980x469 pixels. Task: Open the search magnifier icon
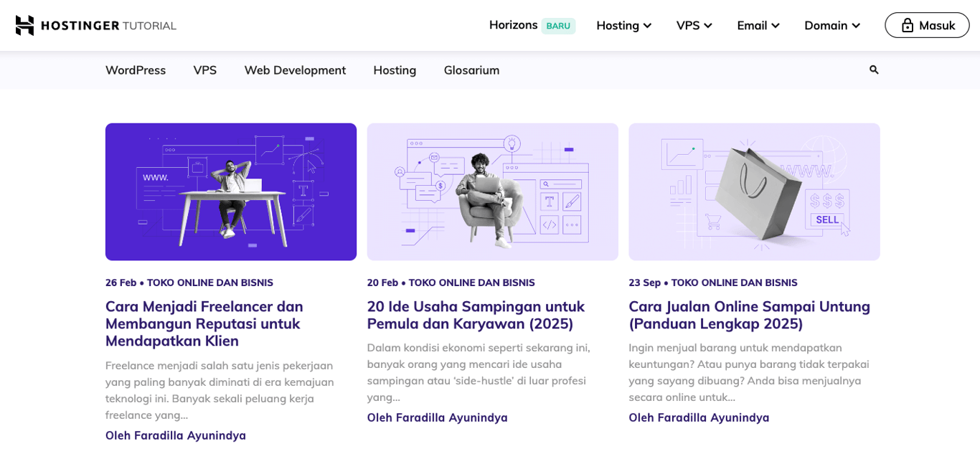(x=873, y=70)
